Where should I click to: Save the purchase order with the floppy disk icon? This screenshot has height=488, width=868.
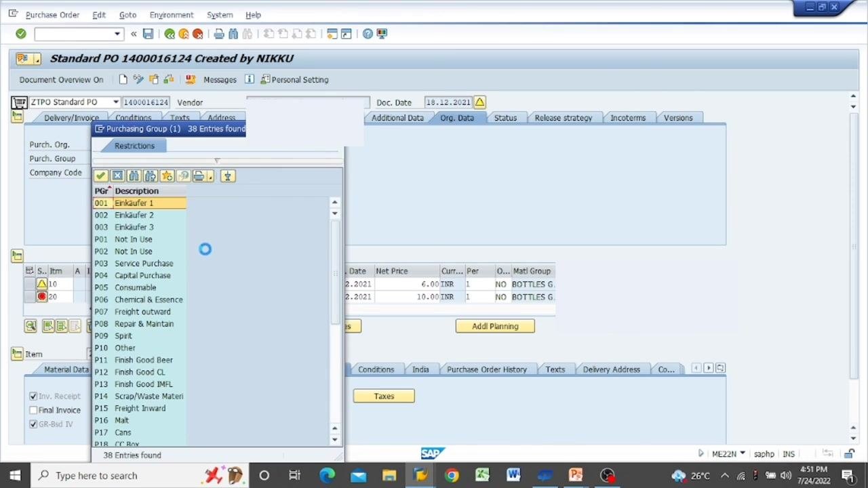pyautogui.click(x=148, y=34)
